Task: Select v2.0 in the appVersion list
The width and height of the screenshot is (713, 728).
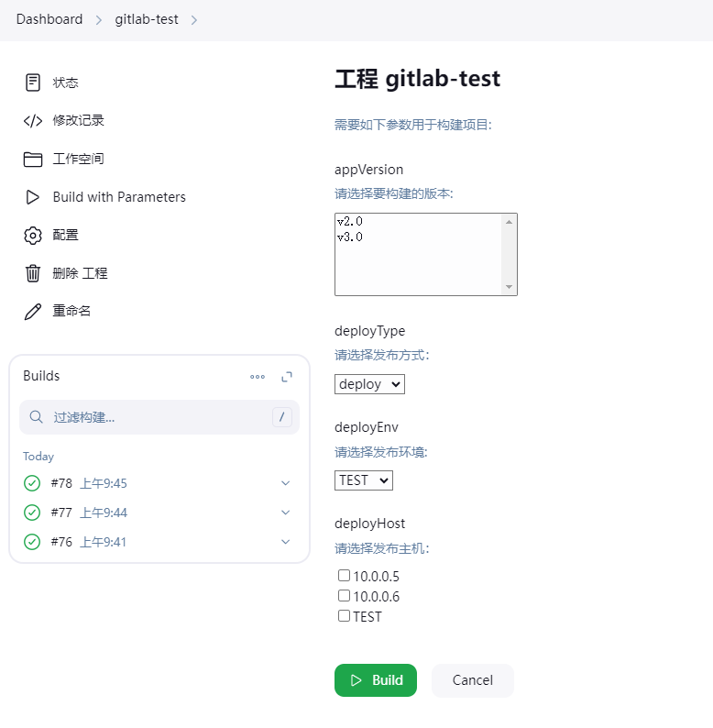Action: tap(349, 222)
